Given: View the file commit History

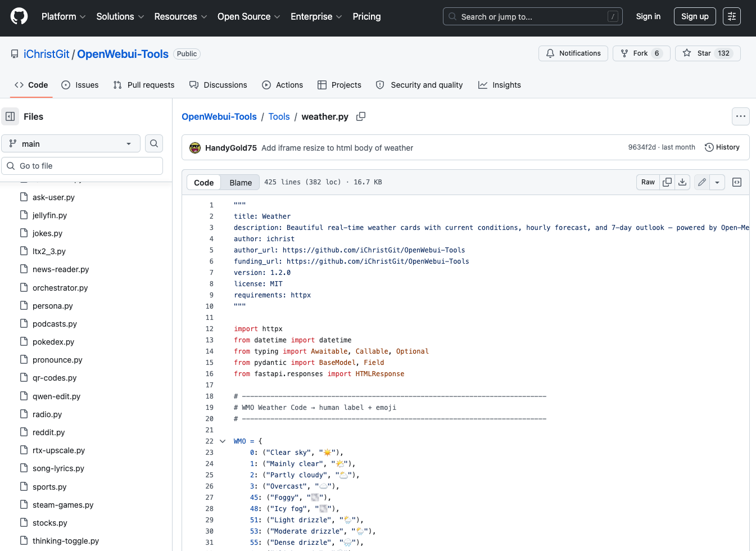Looking at the screenshot, I should pyautogui.click(x=722, y=147).
